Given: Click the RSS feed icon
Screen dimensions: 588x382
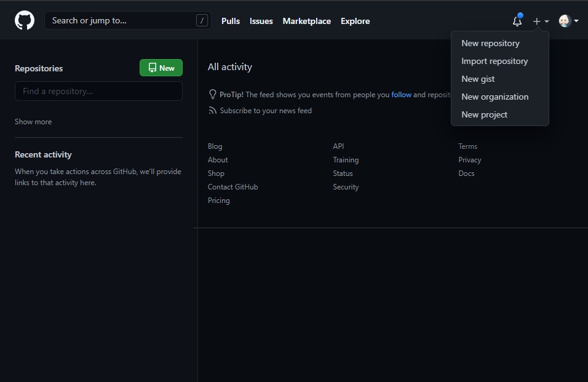Looking at the screenshot, I should [x=213, y=111].
